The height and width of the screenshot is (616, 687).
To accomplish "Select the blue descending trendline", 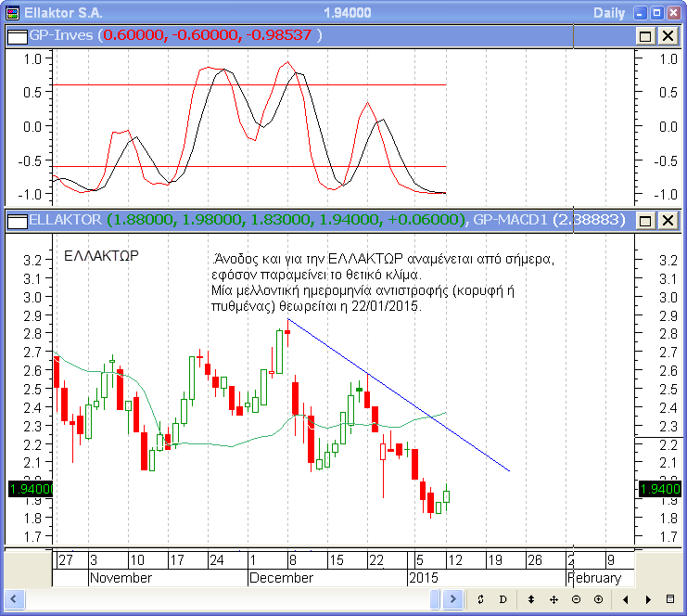I will 399,394.
